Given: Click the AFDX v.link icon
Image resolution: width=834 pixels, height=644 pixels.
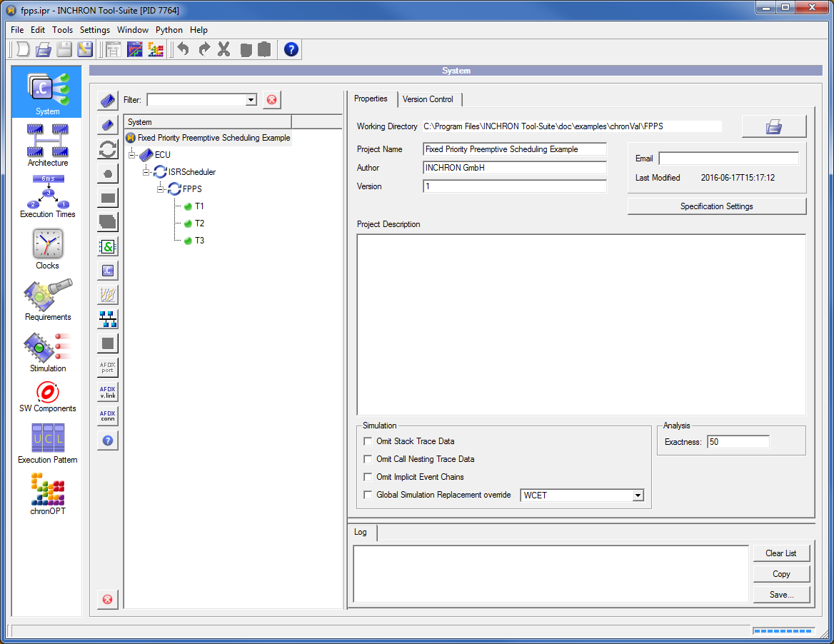Looking at the screenshot, I should pyautogui.click(x=108, y=392).
